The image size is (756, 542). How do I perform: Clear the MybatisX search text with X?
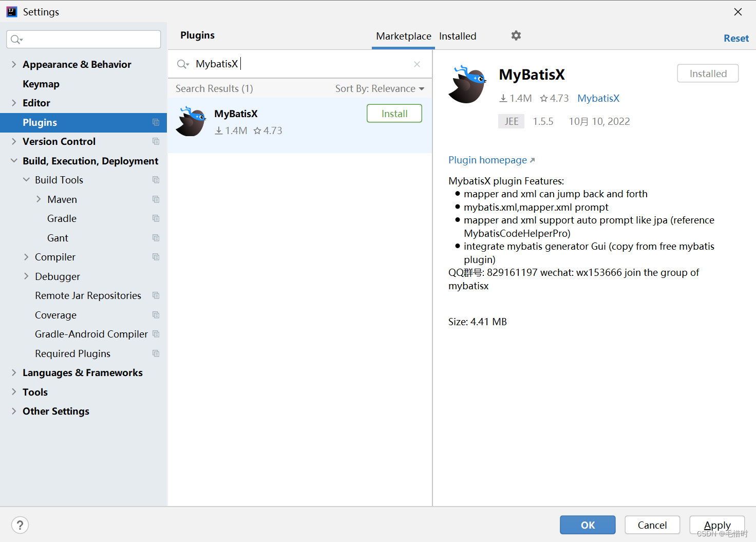pyautogui.click(x=417, y=64)
